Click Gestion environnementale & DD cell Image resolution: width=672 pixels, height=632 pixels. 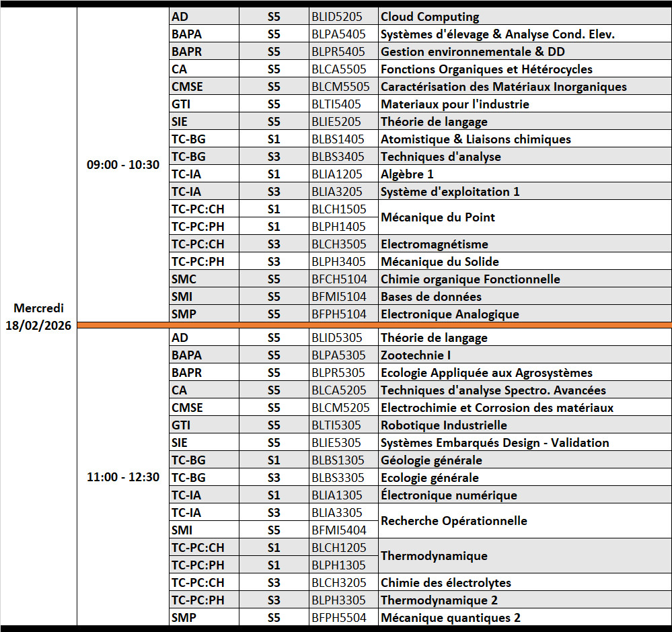tap(524, 52)
